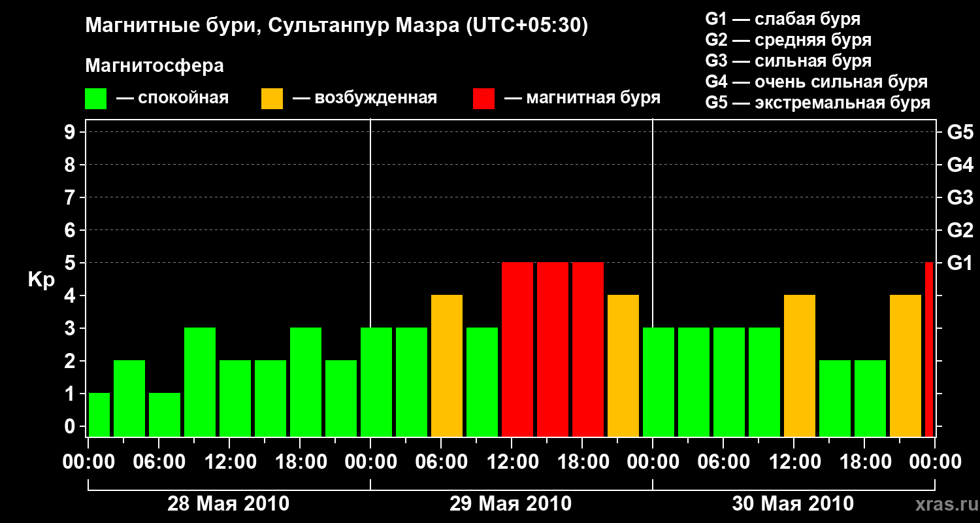The height and width of the screenshot is (523, 980).
Task: Click the orange 'возбужденная' legend swatch
Action: [x=272, y=99]
